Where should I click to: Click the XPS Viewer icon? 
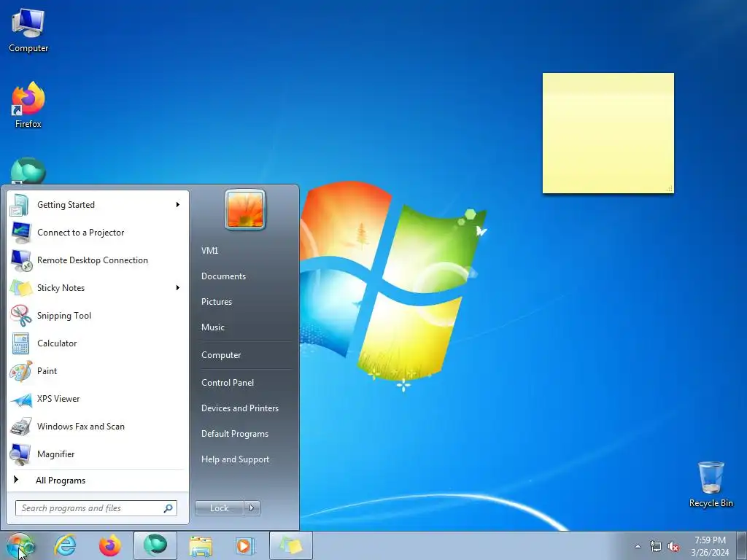tap(20, 399)
